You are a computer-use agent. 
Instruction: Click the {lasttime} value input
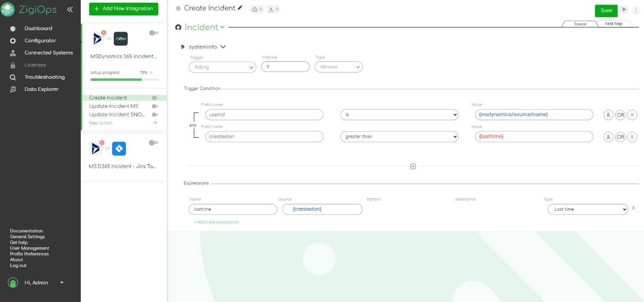pos(534,137)
